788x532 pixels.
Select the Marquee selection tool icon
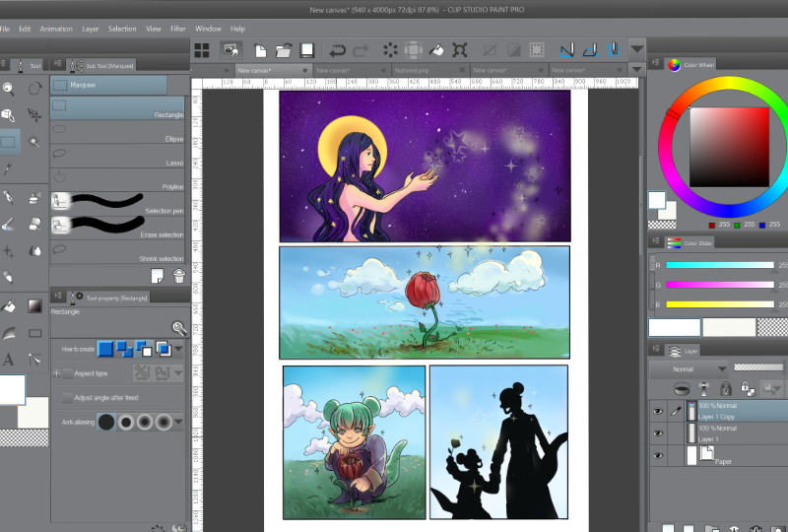pos(8,141)
